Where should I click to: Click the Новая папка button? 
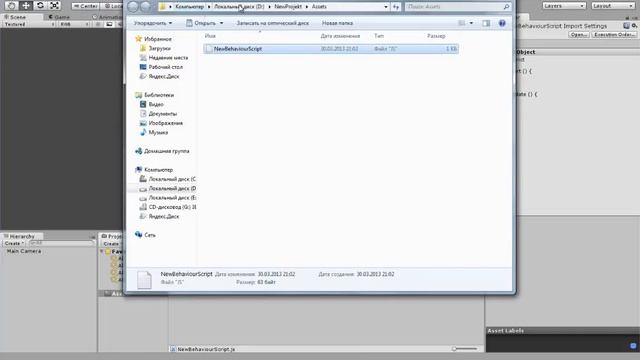point(337,23)
